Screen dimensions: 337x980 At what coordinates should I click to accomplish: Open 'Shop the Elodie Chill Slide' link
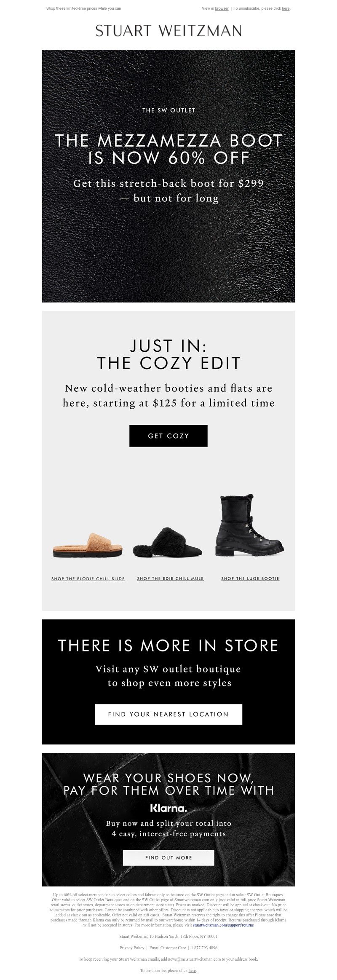click(88, 578)
